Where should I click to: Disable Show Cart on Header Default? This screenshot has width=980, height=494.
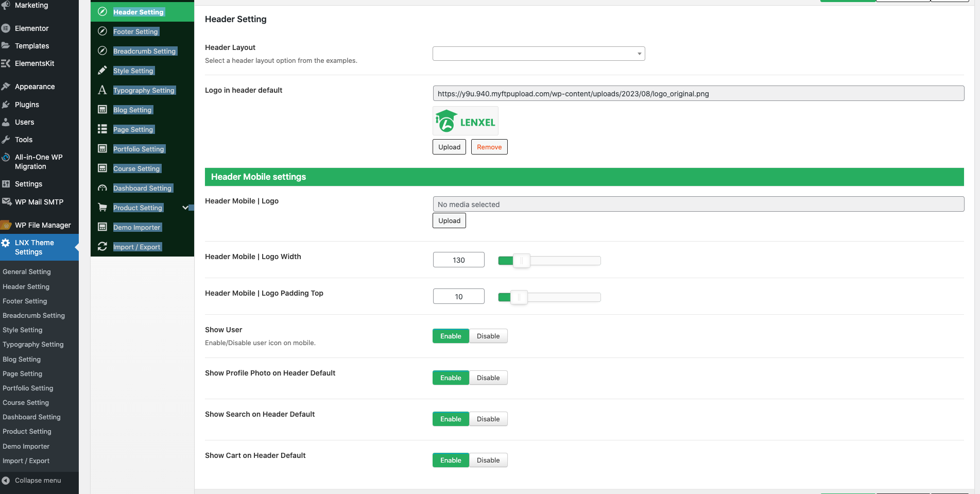[488, 460]
